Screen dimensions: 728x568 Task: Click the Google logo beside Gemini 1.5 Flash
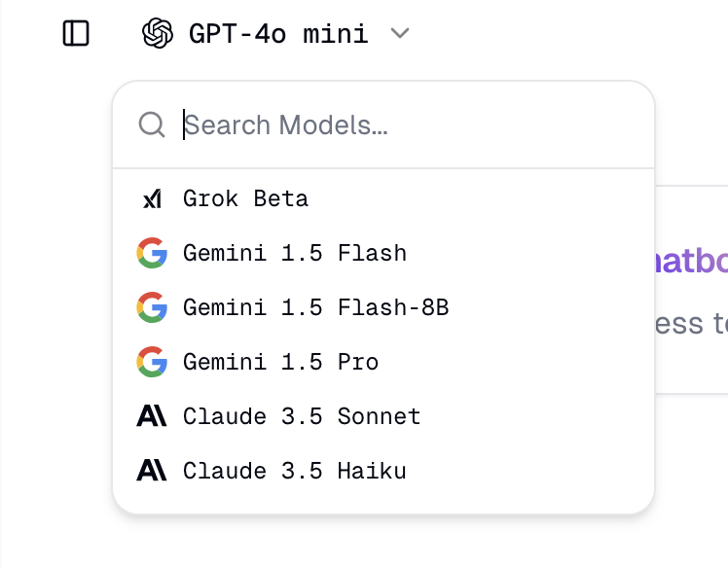coord(152,254)
